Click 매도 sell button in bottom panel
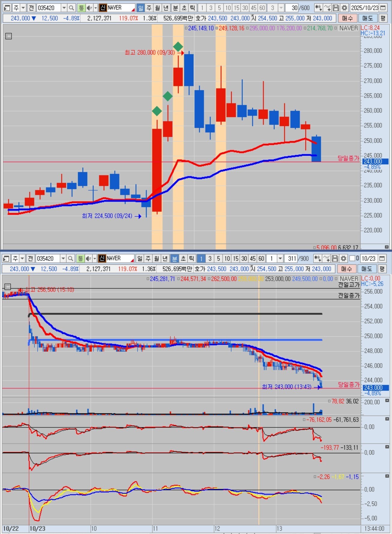The height and width of the screenshot is (534, 392). pyautogui.click(x=366, y=269)
